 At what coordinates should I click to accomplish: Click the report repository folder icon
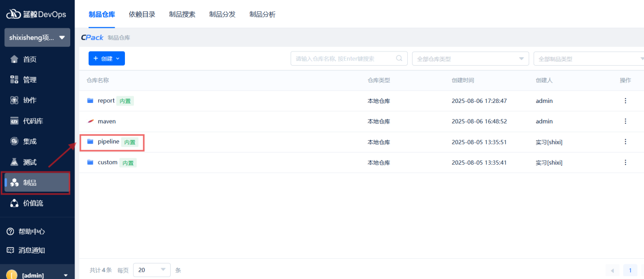(90, 101)
